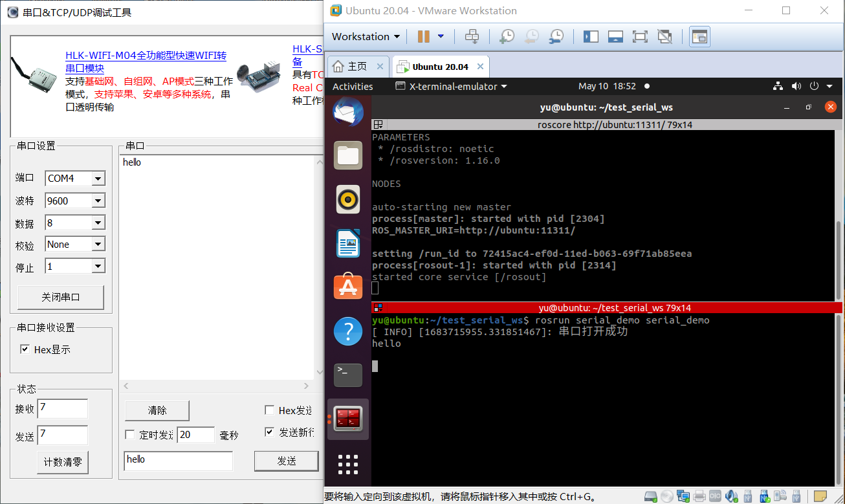845x504 pixels.
Task: Open the snapshot manager wrench-clock icon
Action: (x=556, y=36)
